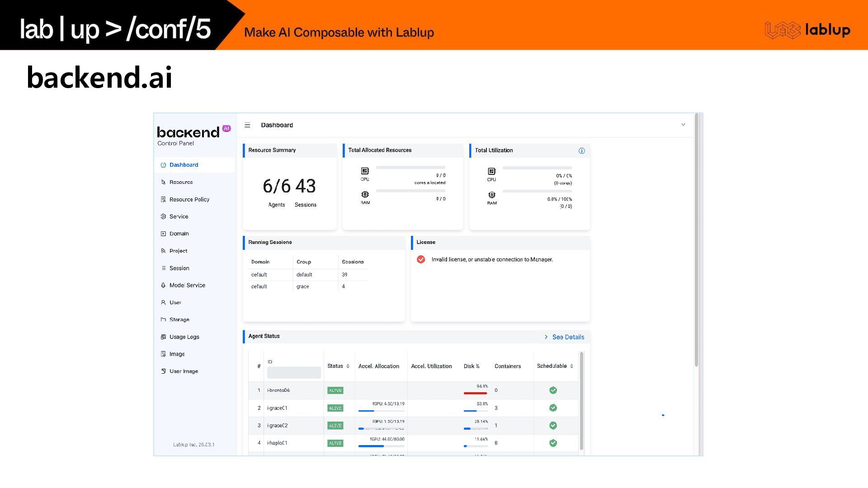Click the Domain sidebar icon
The height and width of the screenshot is (488, 868).
coord(163,234)
